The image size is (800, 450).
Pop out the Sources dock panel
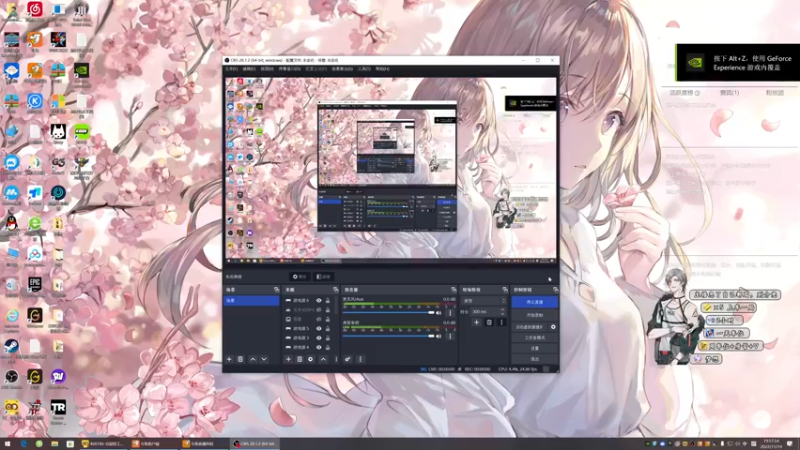[336, 289]
